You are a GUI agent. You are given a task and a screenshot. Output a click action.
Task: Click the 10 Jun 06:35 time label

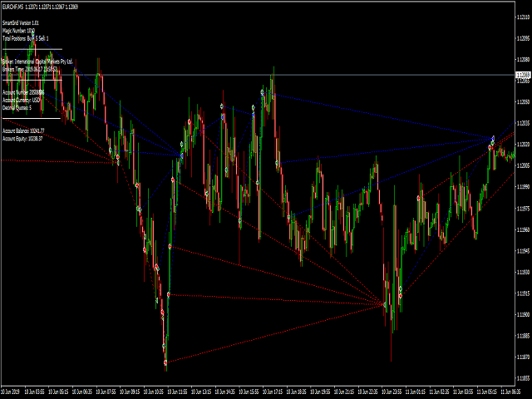[82, 392]
